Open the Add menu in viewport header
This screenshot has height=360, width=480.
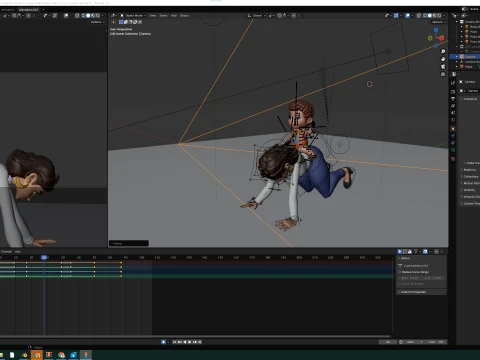(x=174, y=15)
